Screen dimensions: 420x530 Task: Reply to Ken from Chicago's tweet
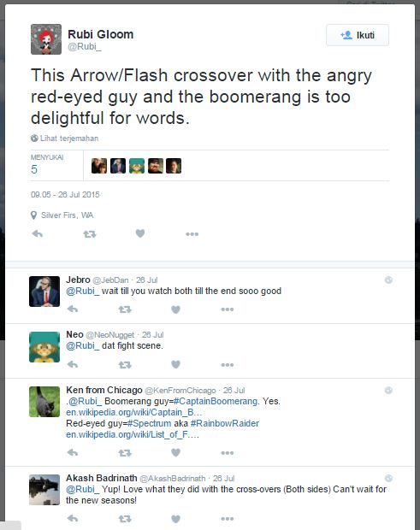click(x=73, y=452)
